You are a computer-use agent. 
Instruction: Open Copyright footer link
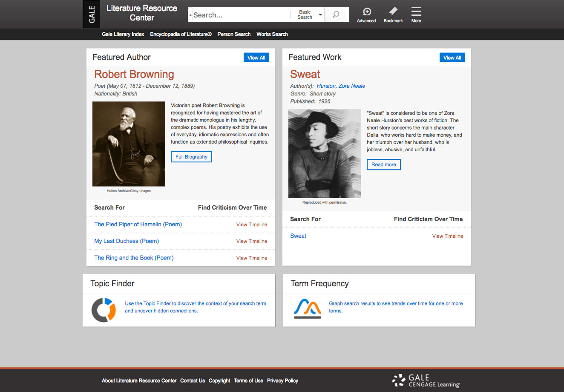coord(219,380)
